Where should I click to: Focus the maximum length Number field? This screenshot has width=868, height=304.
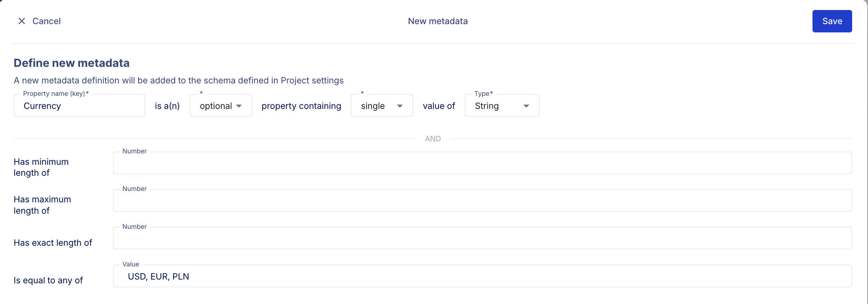pos(482,201)
